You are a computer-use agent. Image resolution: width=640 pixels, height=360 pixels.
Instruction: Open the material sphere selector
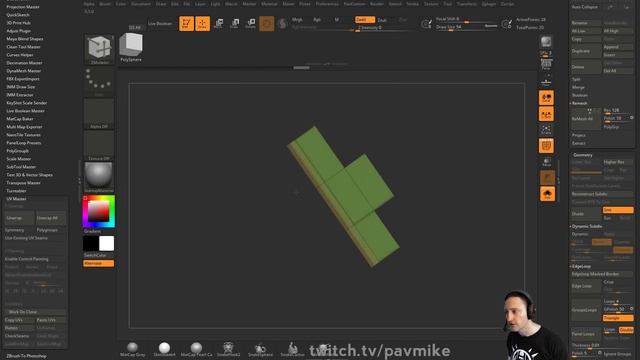point(99,177)
